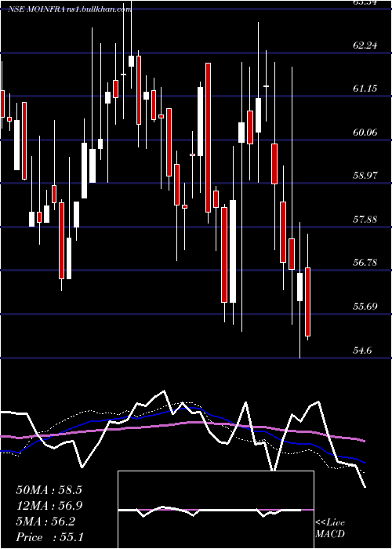Click the 12MA : 56.9 readout
The image size is (392, 549).
coord(49,506)
